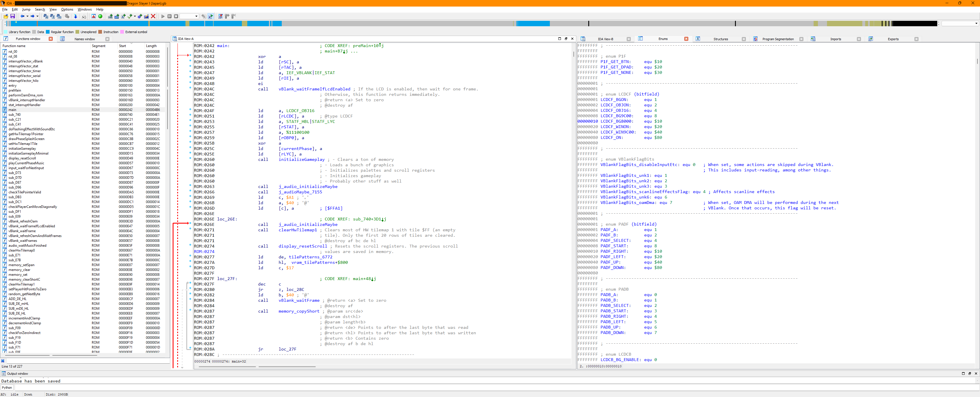Viewport: 980px width, 397px height.
Task: Close the Functions window tab
Action: (51, 39)
